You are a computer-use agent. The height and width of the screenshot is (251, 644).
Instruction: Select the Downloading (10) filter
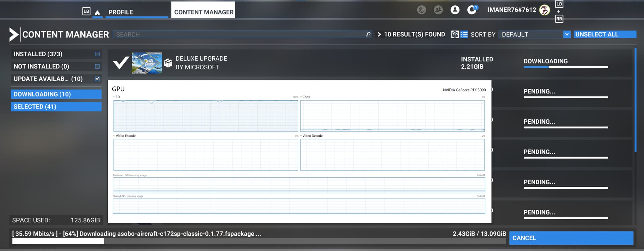coord(56,94)
